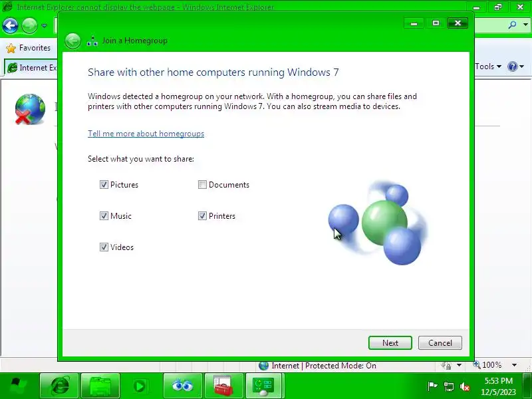Click the status bar security lock icon
This screenshot has height=399, width=532.
point(446,365)
